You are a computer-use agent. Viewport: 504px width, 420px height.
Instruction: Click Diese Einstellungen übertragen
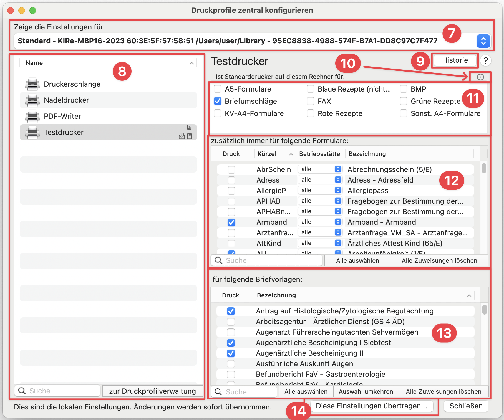coord(372,406)
